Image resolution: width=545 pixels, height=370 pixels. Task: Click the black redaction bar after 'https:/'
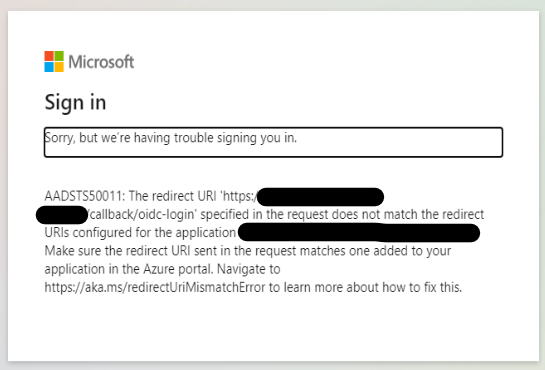click(320, 197)
